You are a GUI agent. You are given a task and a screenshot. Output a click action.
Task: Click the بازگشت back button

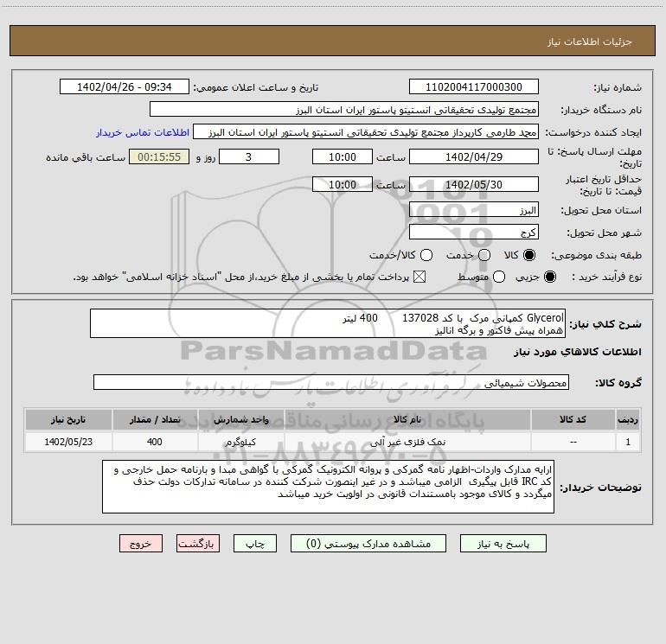point(198,544)
